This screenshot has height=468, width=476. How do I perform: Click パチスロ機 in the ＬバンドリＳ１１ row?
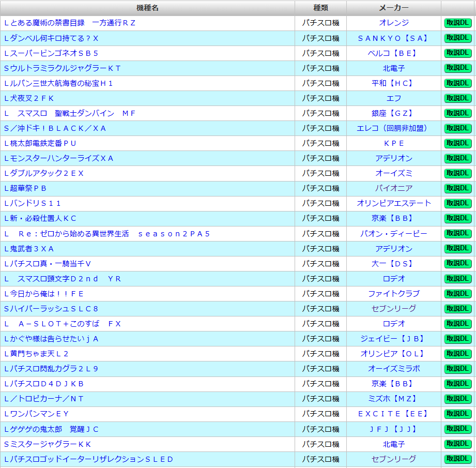[320, 203]
